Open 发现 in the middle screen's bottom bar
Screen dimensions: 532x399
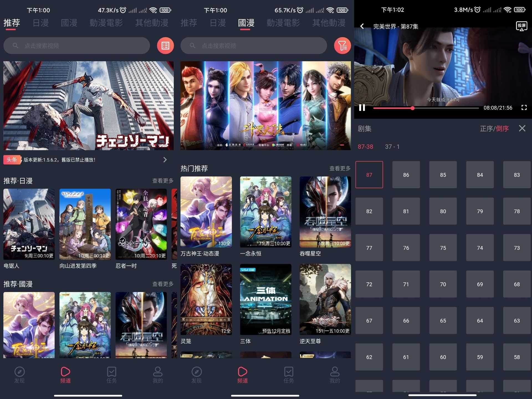point(196,375)
